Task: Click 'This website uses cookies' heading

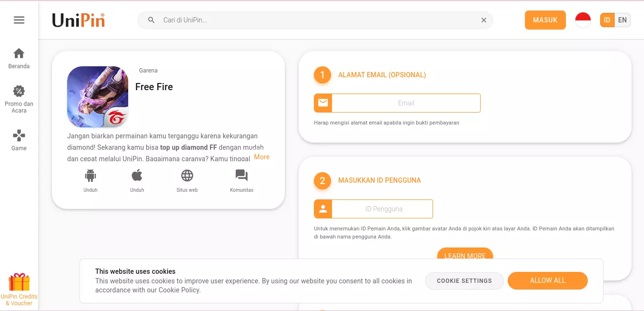Action: (135, 271)
